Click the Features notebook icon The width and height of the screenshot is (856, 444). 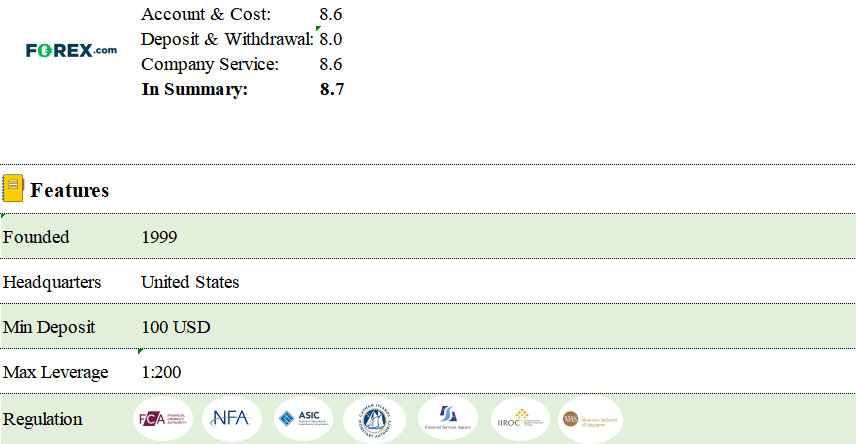click(x=13, y=188)
